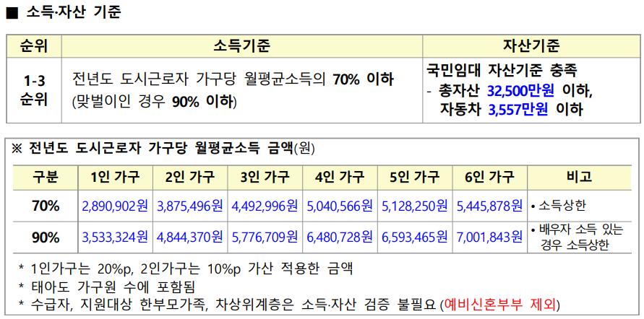Image resolution: width=644 pixels, height=319 pixels.
Task: Select the 비고 header cell
Action: [579, 177]
